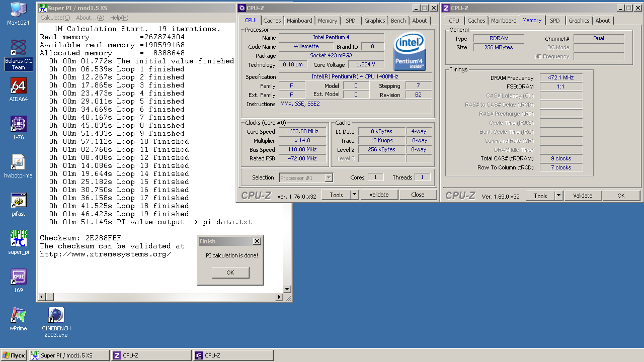Image resolution: width=644 pixels, height=362 pixels.
Task: Switch to Super PI taskbar button
Action: 69,355
